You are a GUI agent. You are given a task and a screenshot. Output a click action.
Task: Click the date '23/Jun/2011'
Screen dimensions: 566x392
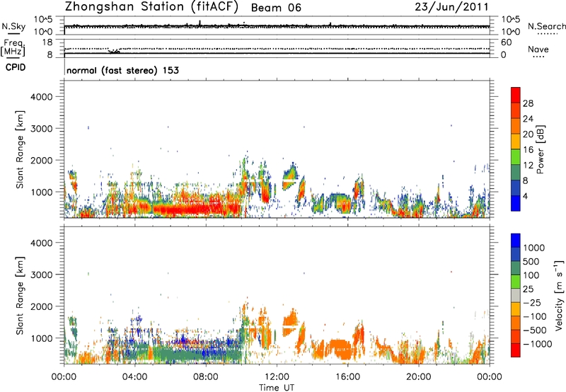[451, 7]
